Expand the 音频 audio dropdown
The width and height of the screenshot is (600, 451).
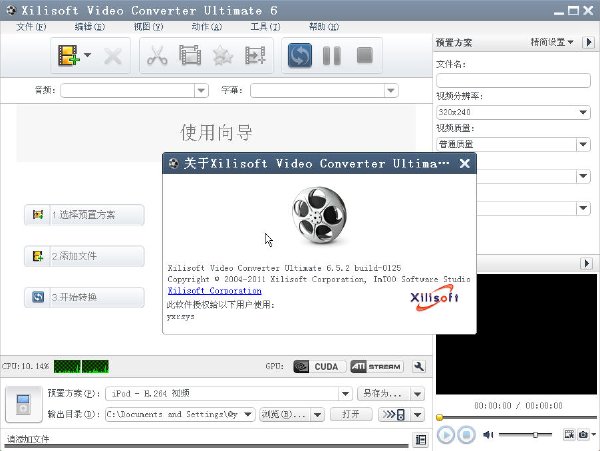[x=201, y=91]
